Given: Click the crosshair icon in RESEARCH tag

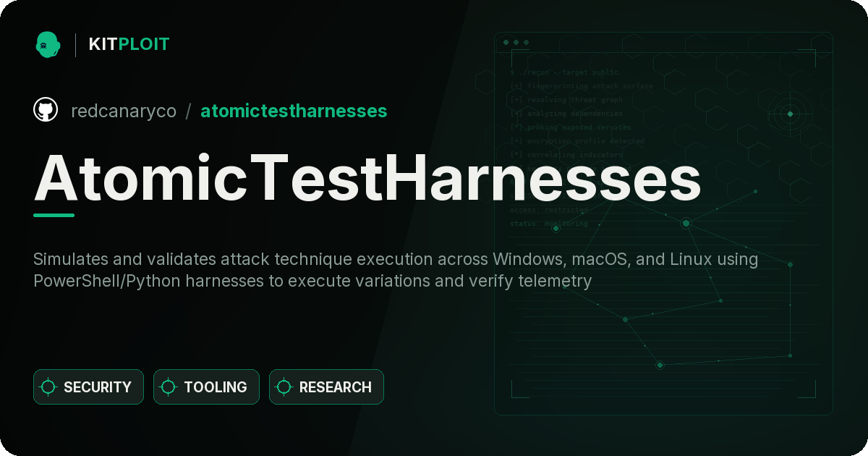Looking at the screenshot, I should [284, 387].
